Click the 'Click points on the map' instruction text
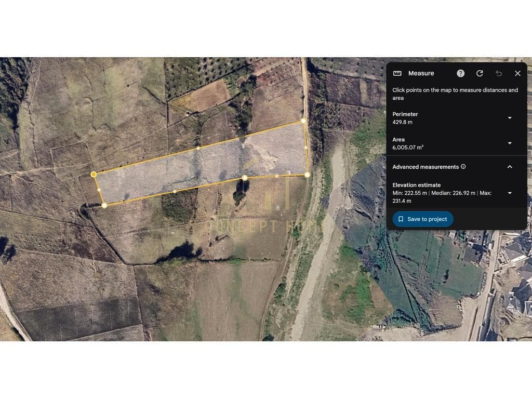This screenshot has height=399, width=532. coord(455,94)
